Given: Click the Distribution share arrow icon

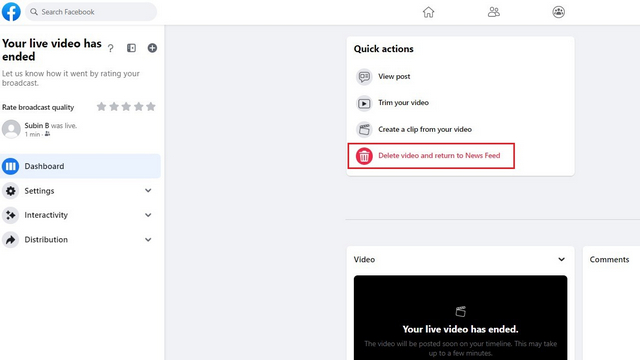Looking at the screenshot, I should coord(11,240).
